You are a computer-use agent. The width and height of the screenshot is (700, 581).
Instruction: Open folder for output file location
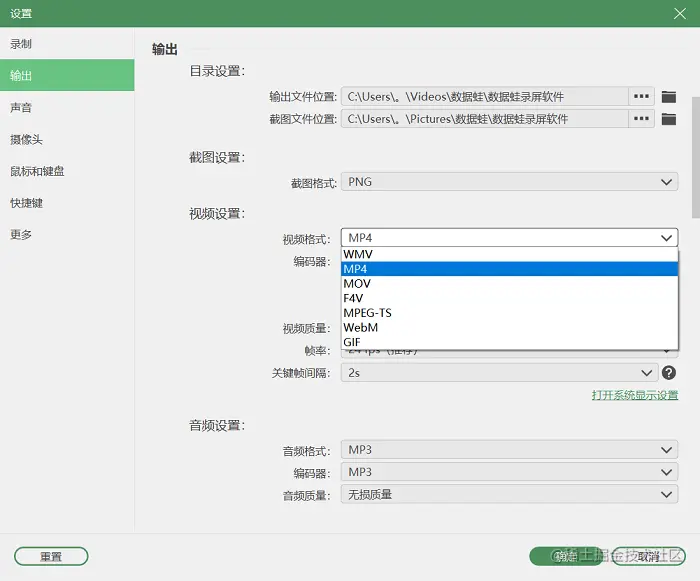pos(668,96)
